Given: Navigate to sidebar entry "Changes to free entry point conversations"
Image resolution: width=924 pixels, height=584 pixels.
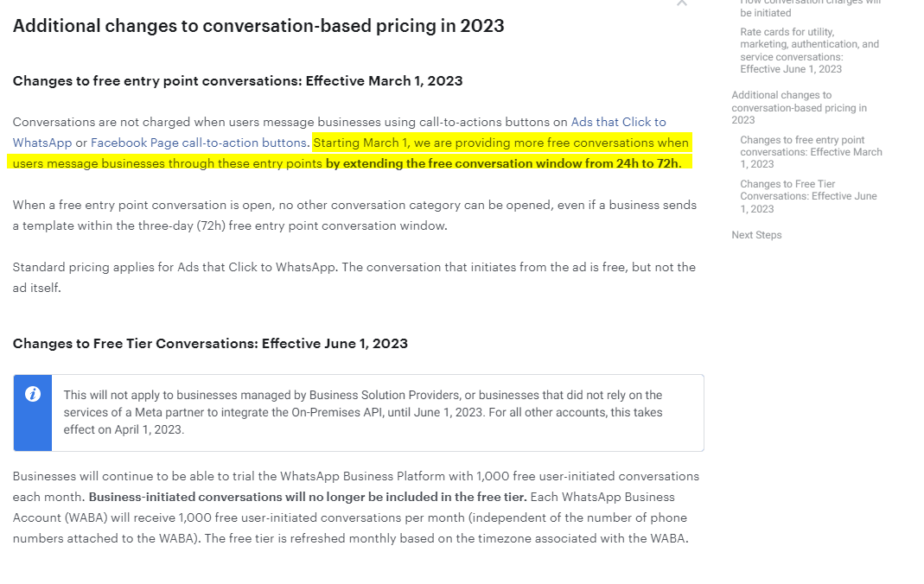Looking at the screenshot, I should tap(810, 151).
